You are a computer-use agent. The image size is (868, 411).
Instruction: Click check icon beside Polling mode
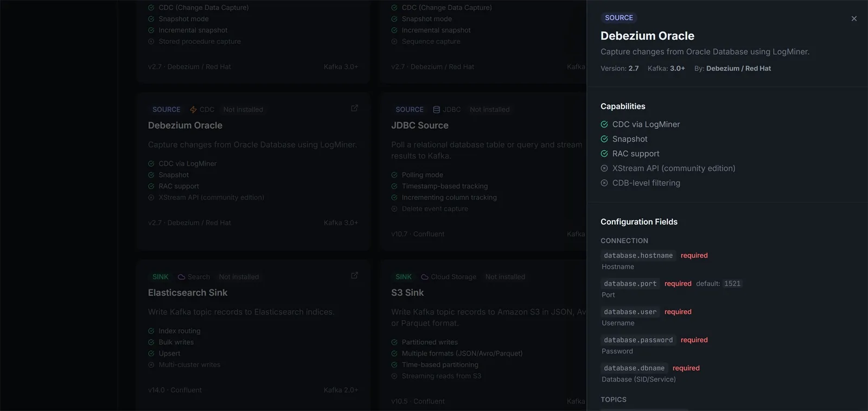pos(394,175)
